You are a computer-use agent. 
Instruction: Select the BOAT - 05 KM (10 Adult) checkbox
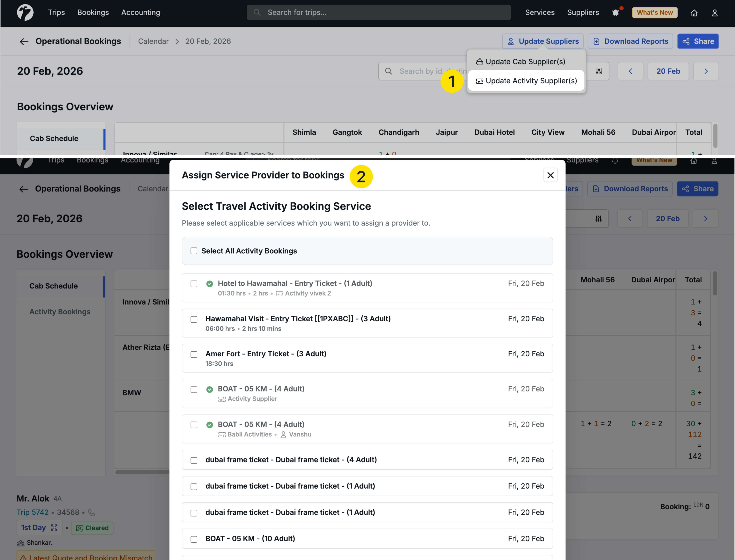(194, 539)
